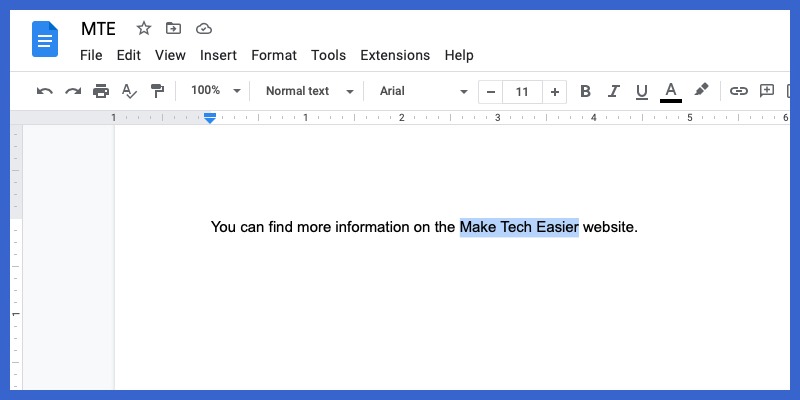Undo the last action
Viewport: 800px width, 400px height.
pos(44,91)
